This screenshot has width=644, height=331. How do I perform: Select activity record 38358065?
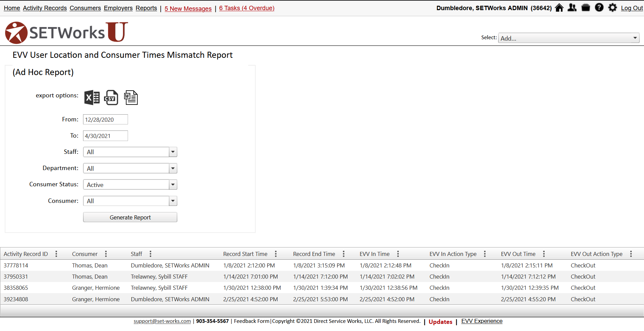pos(16,288)
